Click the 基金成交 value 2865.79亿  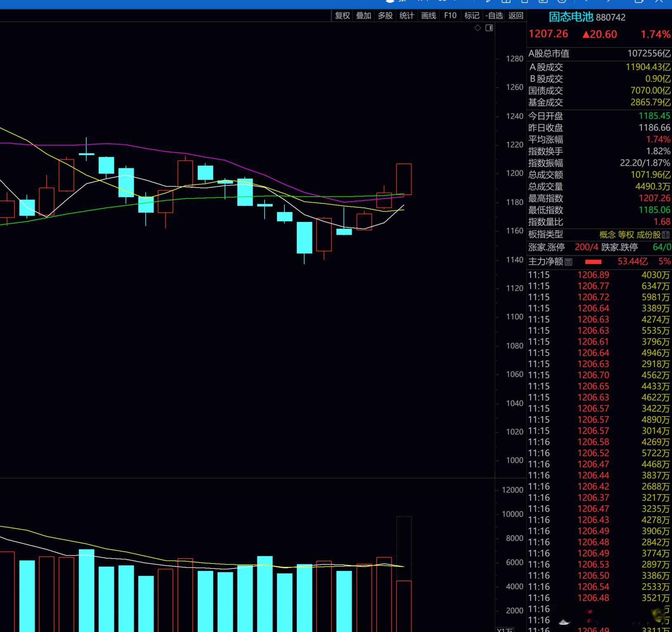(651, 102)
